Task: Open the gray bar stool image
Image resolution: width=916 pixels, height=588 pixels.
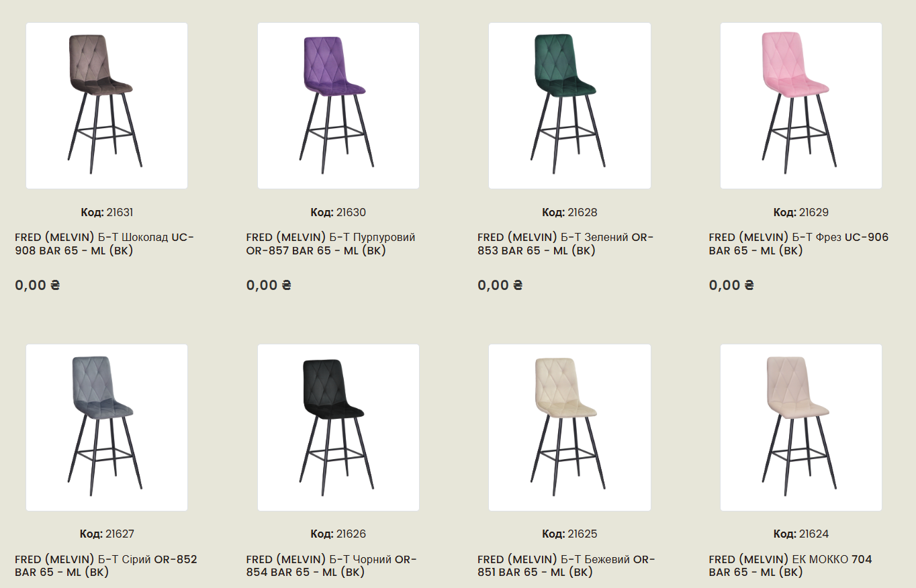Action: pos(107,428)
